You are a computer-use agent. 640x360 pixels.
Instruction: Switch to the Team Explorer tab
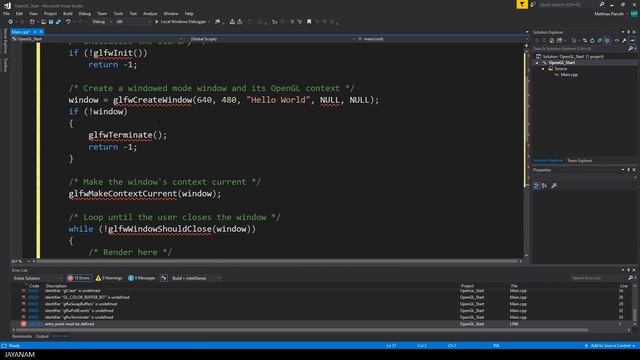[x=580, y=160]
